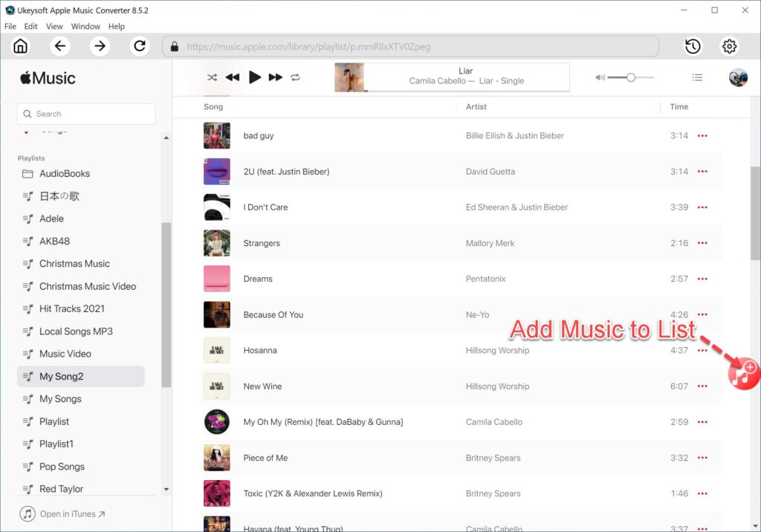
Task: Open the account profile avatar
Action: [x=738, y=77]
